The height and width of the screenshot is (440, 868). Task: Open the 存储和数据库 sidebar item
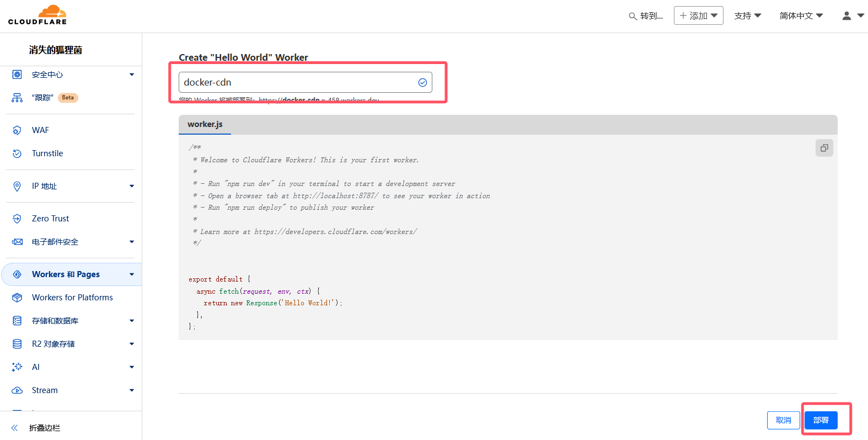(55, 321)
